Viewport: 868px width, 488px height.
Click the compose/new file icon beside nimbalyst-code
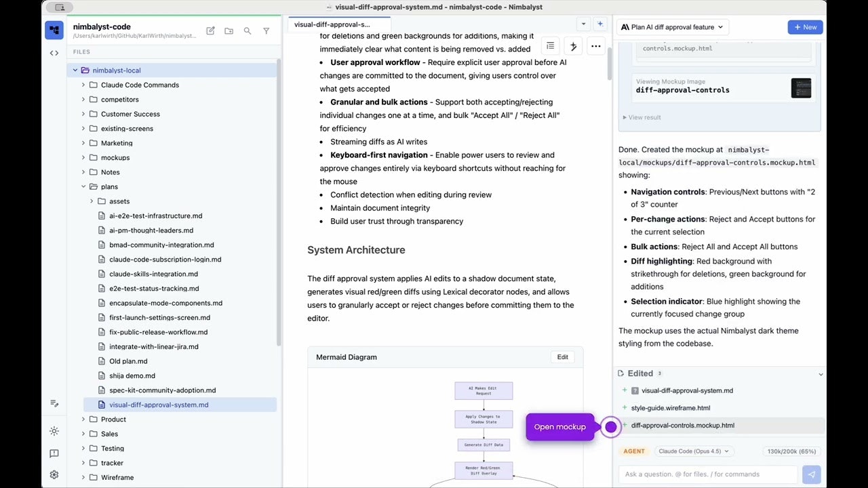[210, 30]
